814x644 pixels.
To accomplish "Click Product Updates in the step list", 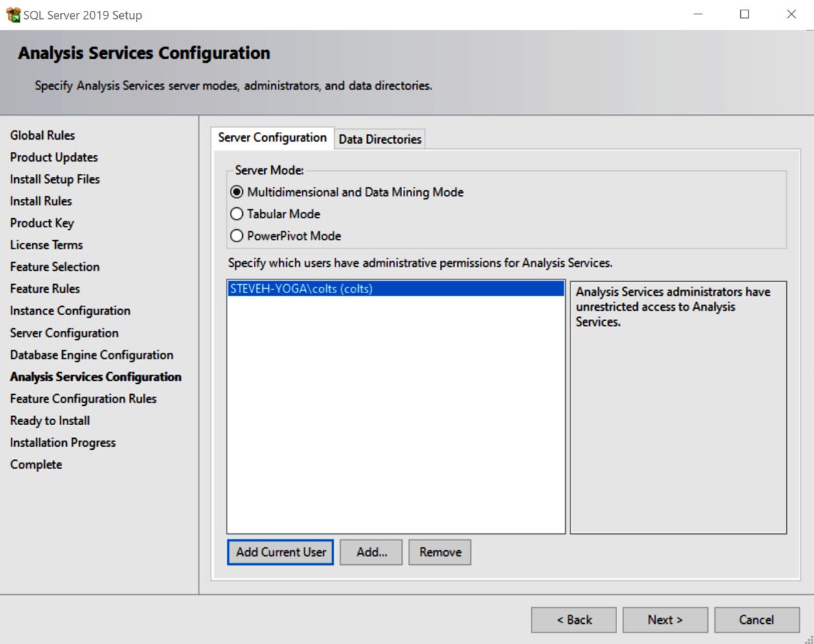I will (x=54, y=157).
